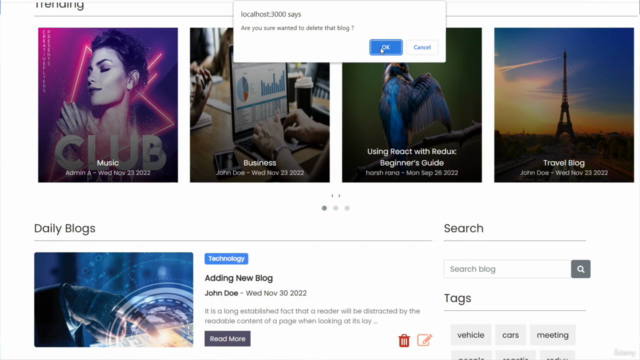Filter by the meeting tag
Viewport: 640px width, 360px height.
pos(553,335)
